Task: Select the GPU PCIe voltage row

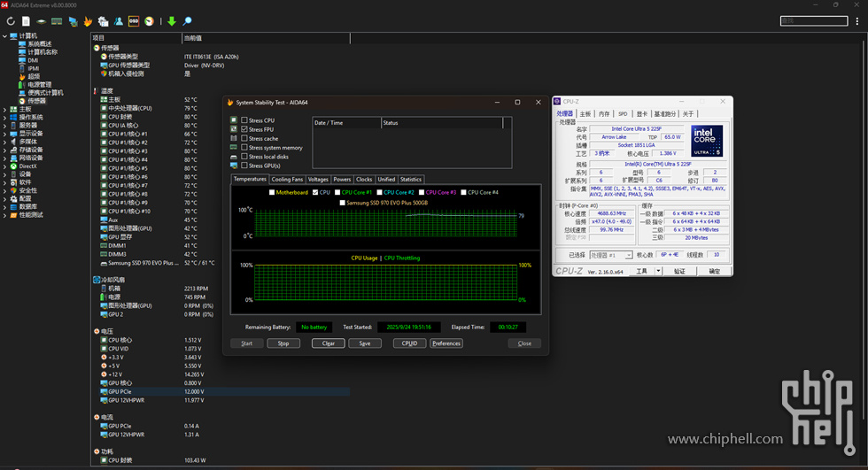Action: point(221,391)
